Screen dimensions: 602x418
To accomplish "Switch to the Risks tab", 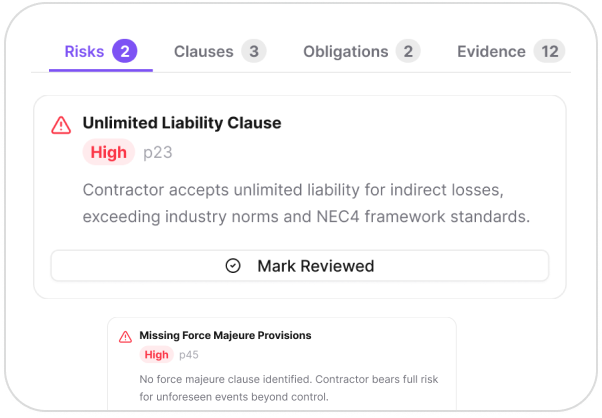I will (x=84, y=51).
